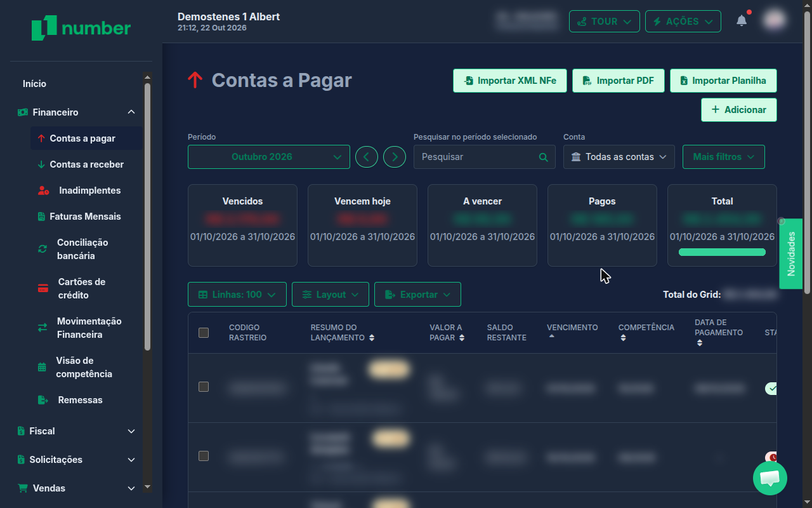Sort by Valor a Pagar column arrows
This screenshot has width=812, height=508.
462,338
